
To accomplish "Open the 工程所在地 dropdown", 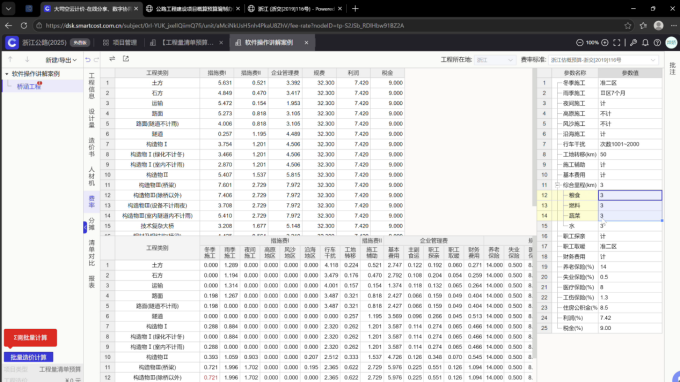I will pyautogui.click(x=494, y=60).
